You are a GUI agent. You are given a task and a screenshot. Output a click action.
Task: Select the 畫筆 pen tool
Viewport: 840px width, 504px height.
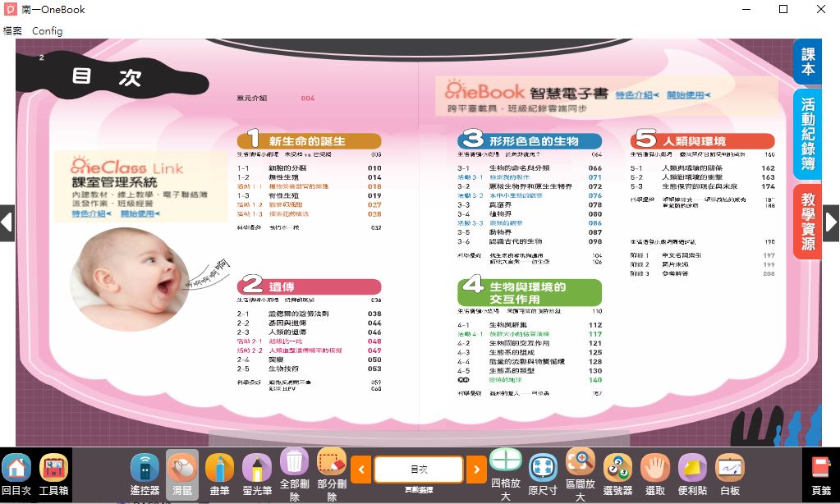click(x=219, y=474)
